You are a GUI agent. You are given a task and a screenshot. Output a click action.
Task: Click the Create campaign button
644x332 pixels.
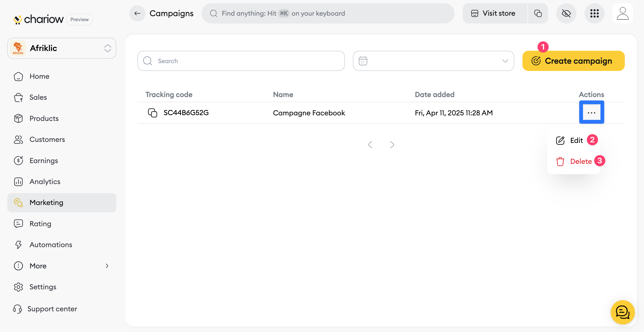coord(573,61)
